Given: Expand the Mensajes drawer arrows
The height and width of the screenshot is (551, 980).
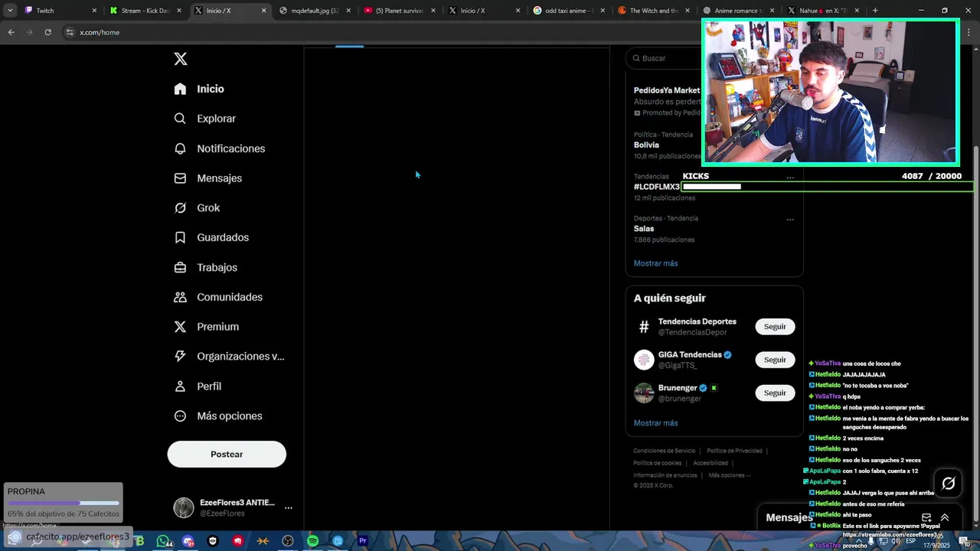Looking at the screenshot, I should [945, 517].
